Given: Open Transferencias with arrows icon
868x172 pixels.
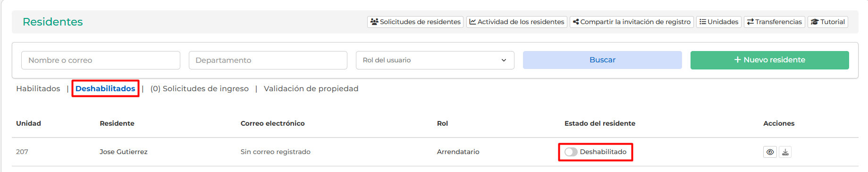Looking at the screenshot, I should click(775, 22).
